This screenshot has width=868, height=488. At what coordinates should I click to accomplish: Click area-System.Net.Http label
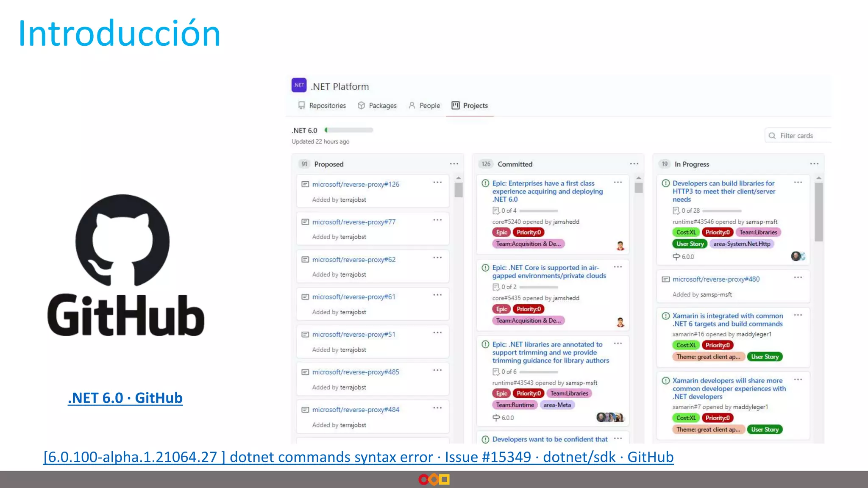coord(742,244)
